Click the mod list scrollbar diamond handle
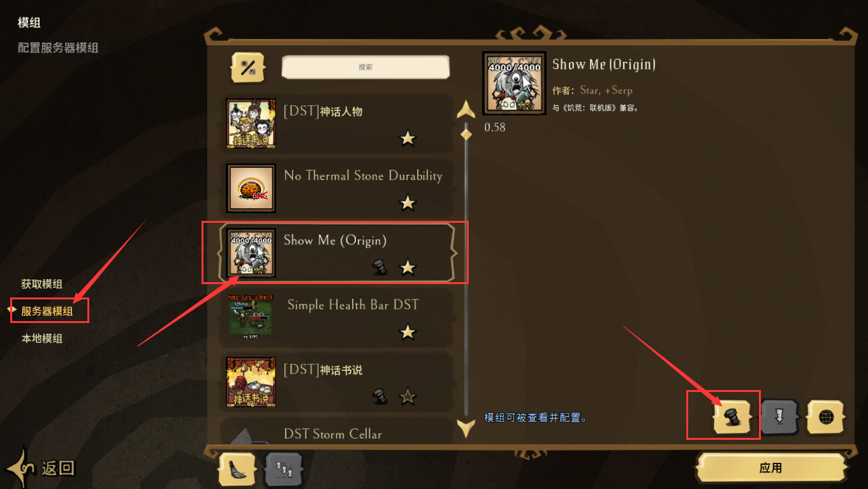Image resolution: width=868 pixels, height=489 pixels. (466, 134)
